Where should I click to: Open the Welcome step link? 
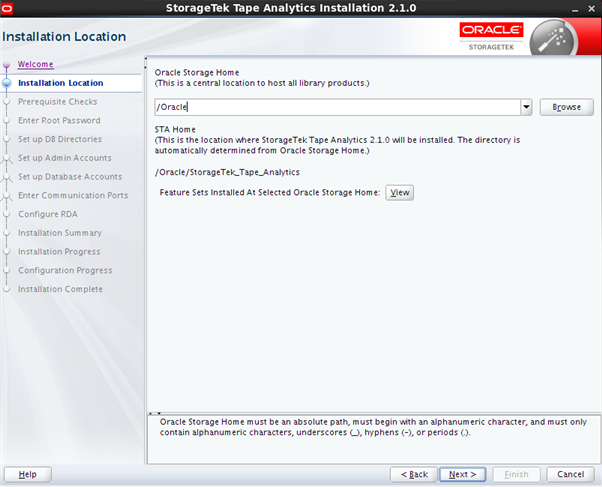[x=35, y=64]
